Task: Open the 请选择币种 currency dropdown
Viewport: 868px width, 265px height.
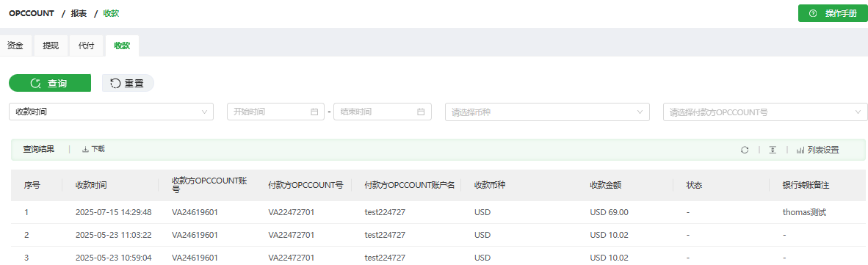Action: (x=548, y=112)
